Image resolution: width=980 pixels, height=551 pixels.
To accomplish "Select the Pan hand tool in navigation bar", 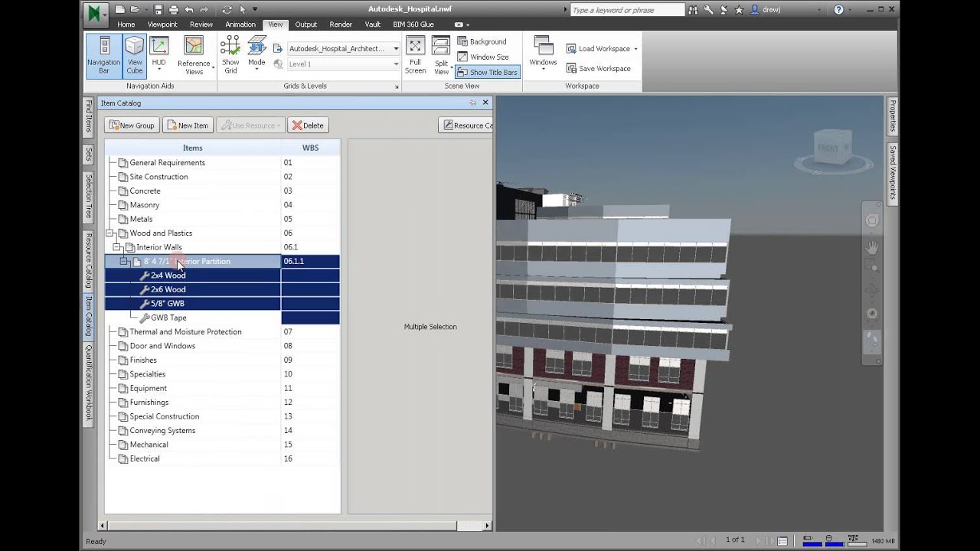I will pos(872,246).
